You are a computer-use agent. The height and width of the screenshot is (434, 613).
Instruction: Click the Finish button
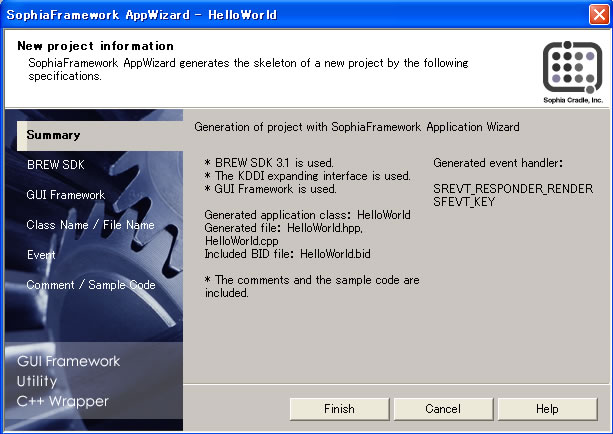339,409
